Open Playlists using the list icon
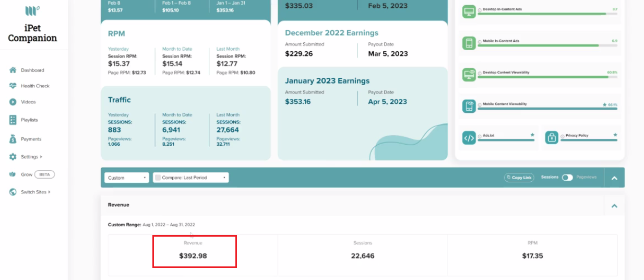 pos(13,120)
